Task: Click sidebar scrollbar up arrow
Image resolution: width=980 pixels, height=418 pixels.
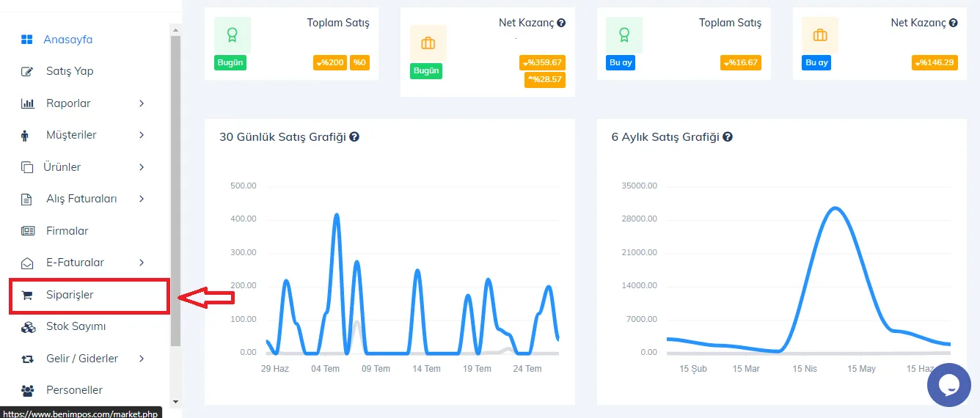Action: (175, 30)
